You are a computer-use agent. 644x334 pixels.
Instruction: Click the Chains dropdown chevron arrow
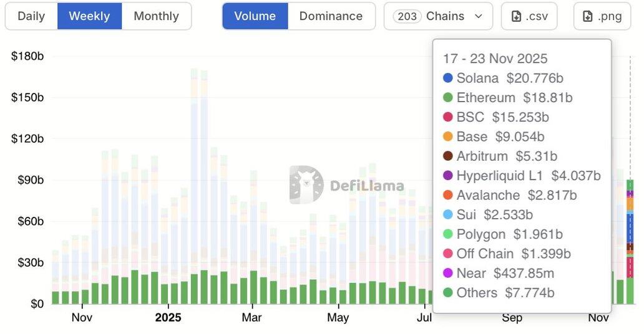click(479, 16)
